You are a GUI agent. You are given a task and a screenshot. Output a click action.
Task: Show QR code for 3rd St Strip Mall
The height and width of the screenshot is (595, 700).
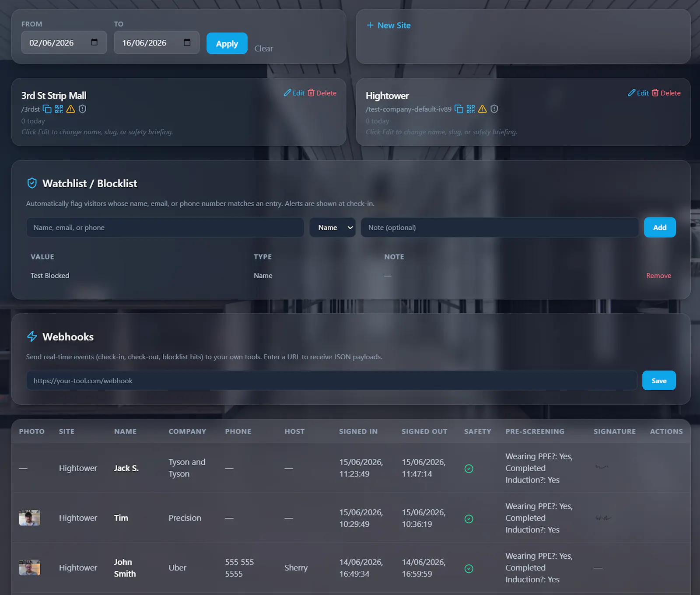click(x=59, y=109)
